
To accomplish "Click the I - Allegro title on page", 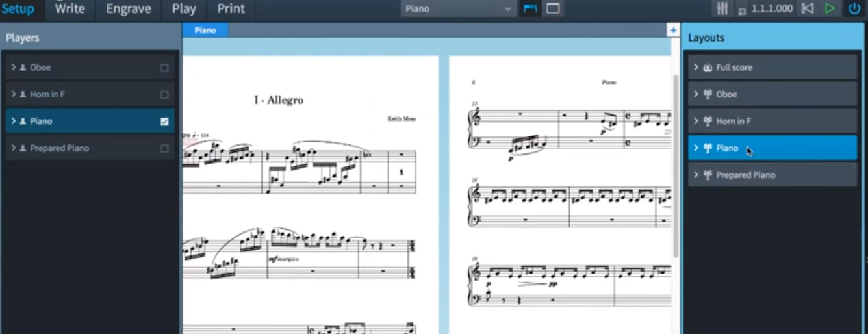I will tap(278, 100).
